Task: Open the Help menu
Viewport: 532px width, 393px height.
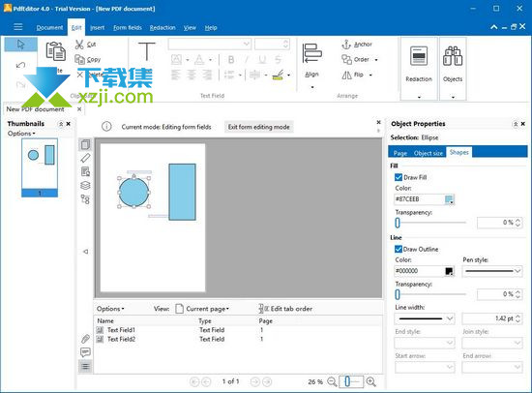Action: 211,27
